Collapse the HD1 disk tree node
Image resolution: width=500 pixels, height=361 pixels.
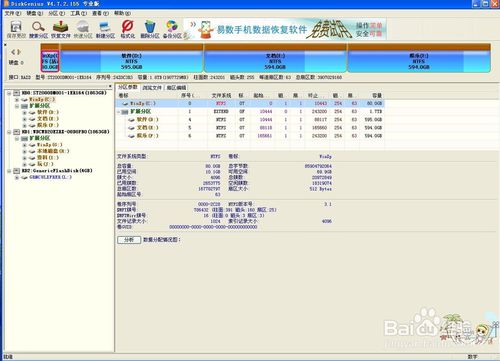9,132
